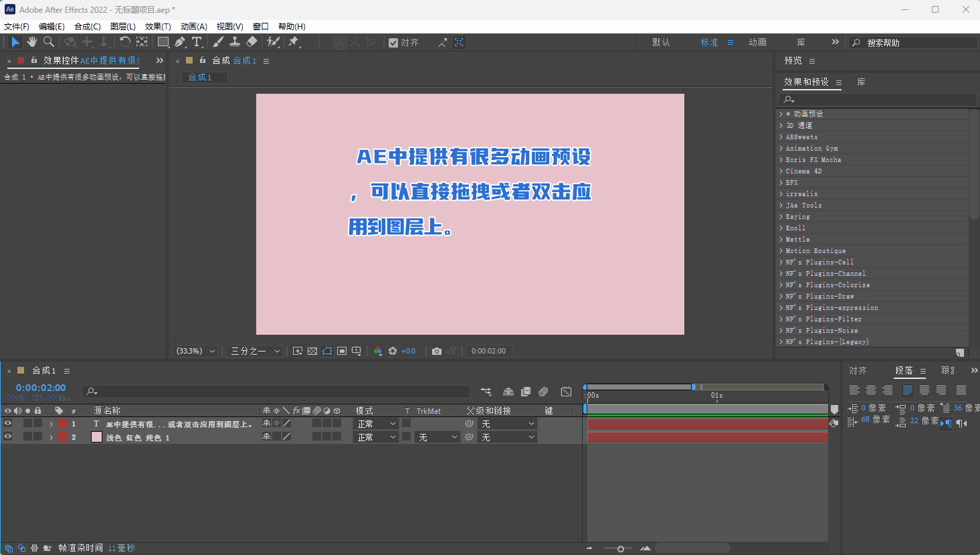Switch to 动画 workspace
The width and height of the screenshot is (980, 555).
pos(757,42)
